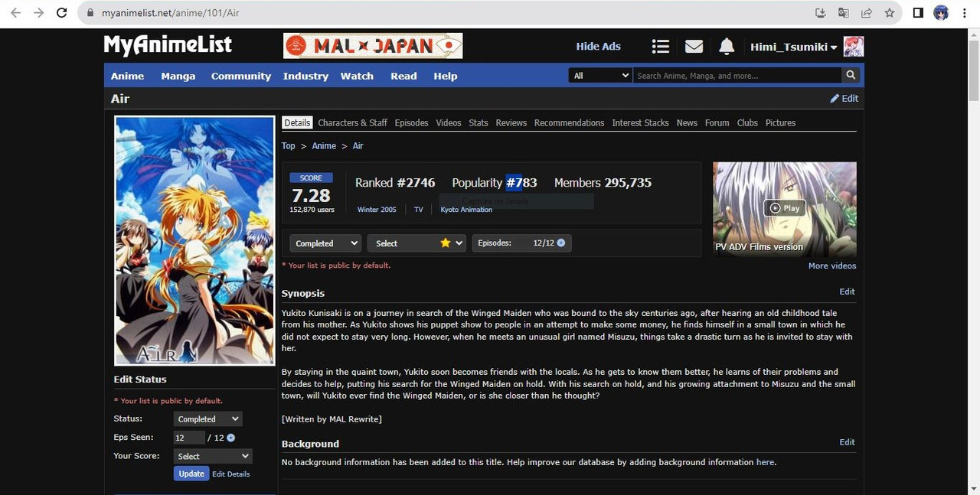Go back with the browser back arrow
The width and height of the screenshot is (980, 495).
point(16,13)
